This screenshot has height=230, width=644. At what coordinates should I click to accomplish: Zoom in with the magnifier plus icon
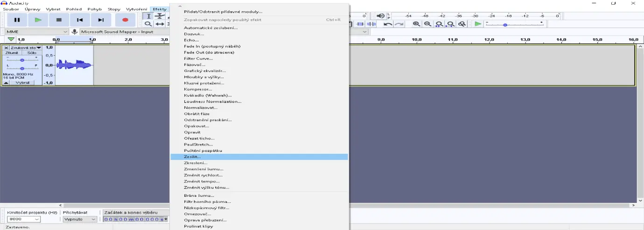(x=416, y=24)
